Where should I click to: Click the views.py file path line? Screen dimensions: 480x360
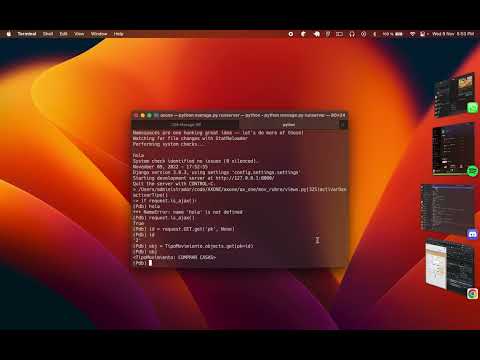240,189
